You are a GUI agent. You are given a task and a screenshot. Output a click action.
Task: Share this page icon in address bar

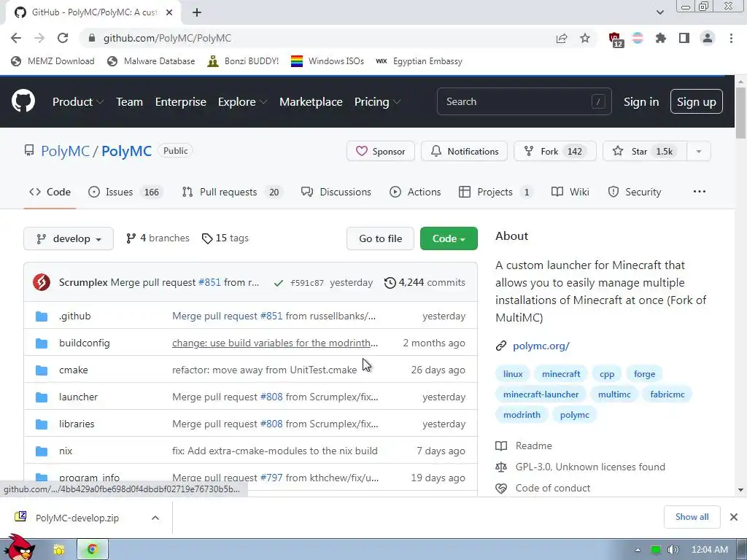click(561, 38)
